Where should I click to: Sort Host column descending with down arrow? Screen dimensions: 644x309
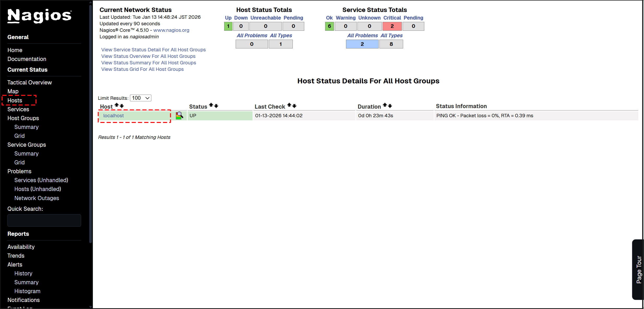point(122,106)
